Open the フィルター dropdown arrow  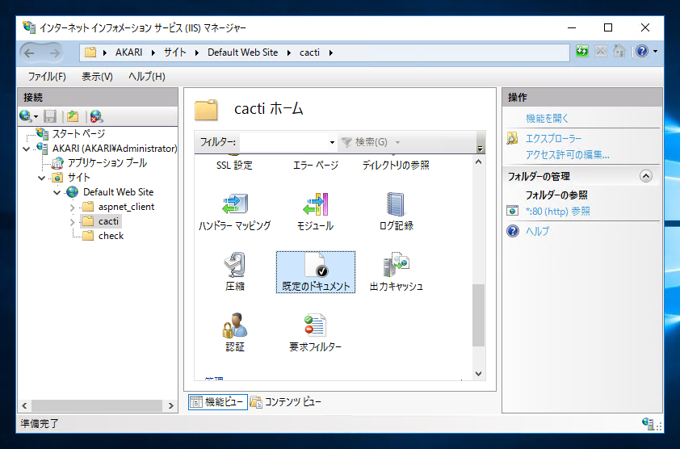332,142
